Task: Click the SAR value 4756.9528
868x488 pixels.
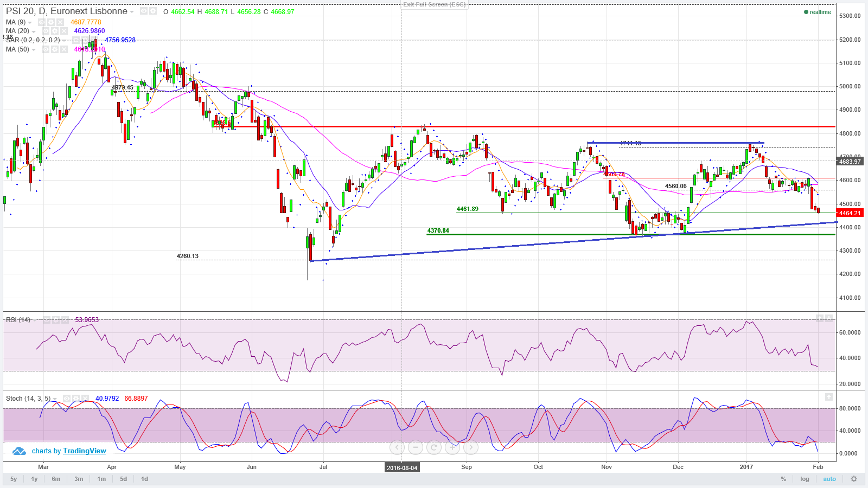Action: [120, 40]
